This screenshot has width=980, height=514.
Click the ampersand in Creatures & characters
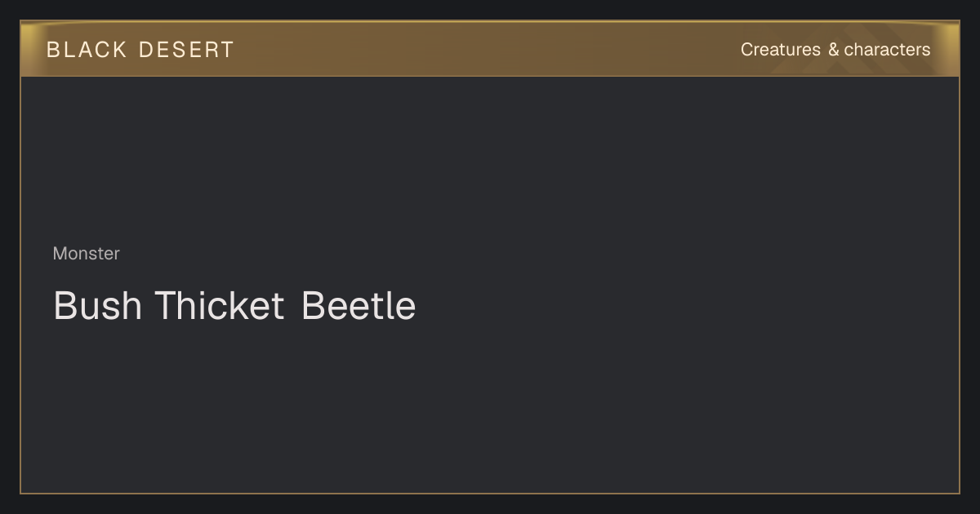[833, 50]
